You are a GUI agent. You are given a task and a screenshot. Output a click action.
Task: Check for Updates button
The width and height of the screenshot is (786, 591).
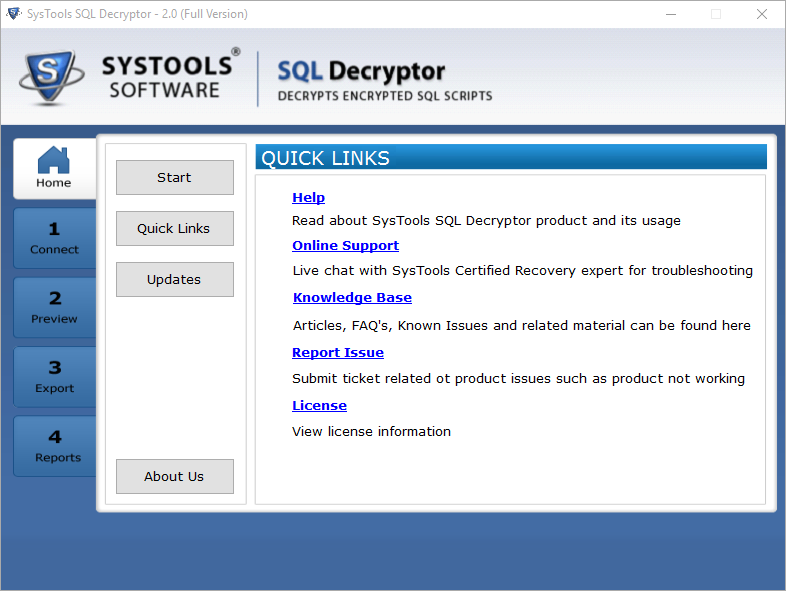click(174, 279)
